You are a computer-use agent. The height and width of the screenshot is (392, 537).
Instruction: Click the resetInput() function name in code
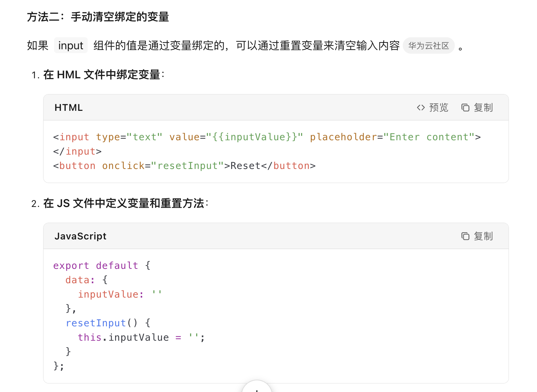tap(96, 323)
